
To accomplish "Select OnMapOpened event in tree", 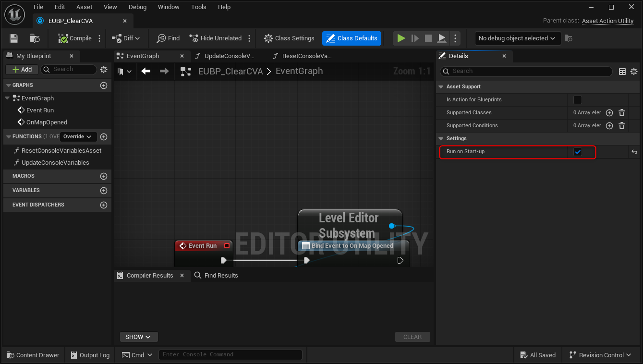I will 47,122.
